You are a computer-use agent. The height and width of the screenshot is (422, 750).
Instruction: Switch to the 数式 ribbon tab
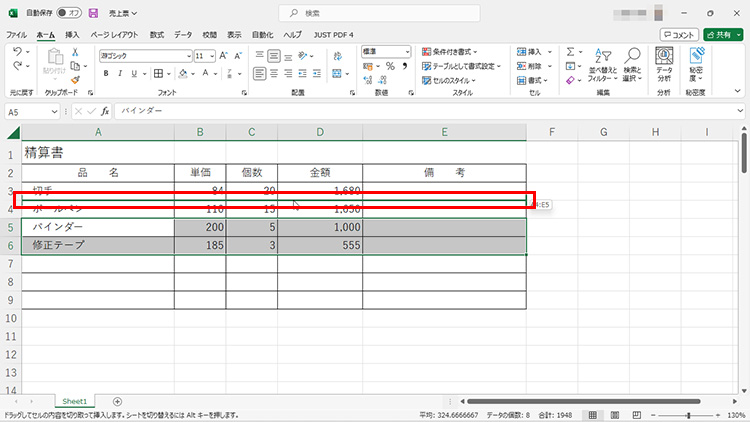pyautogui.click(x=157, y=34)
